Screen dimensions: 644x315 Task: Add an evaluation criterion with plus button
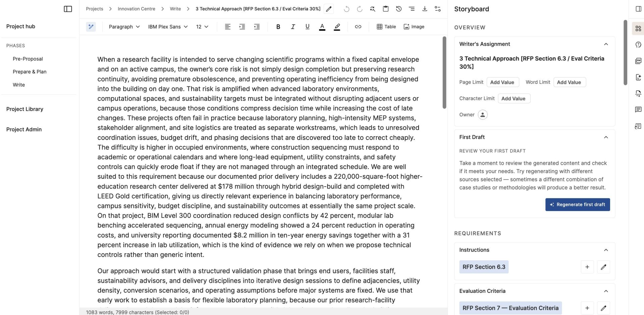(x=587, y=308)
